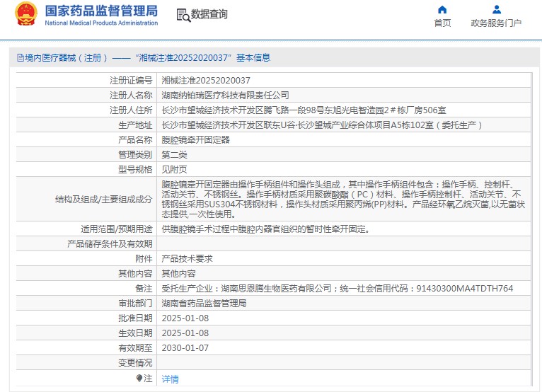Click 型号规格 row label

[135, 170]
